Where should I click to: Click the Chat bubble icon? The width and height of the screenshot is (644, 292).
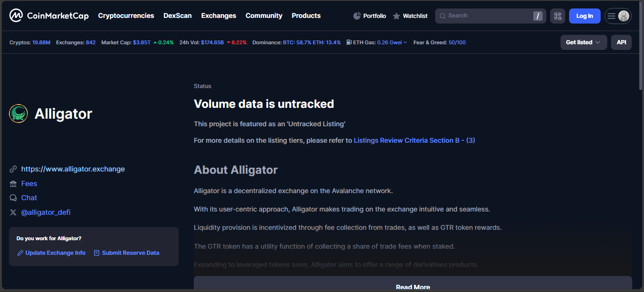pyautogui.click(x=13, y=198)
